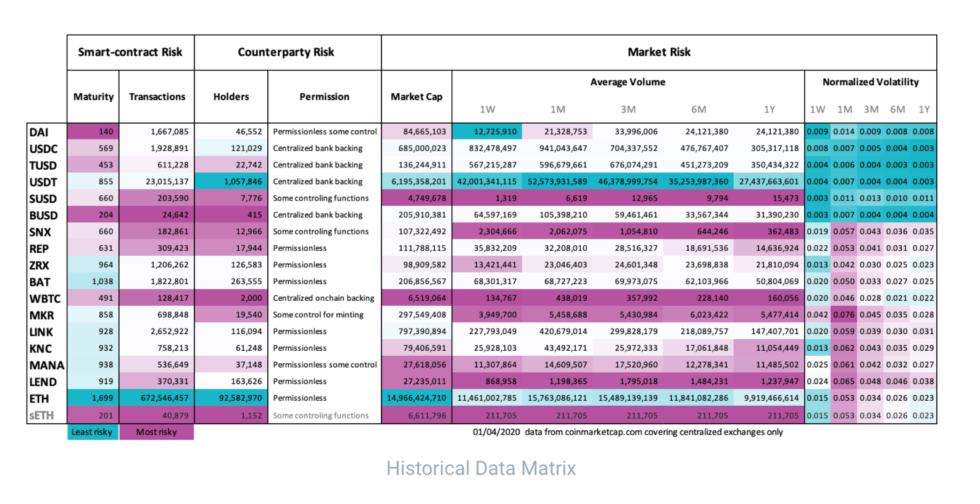Screen dimensions: 980x504
Task: Click the Market Cap column header
Action: click(x=417, y=97)
